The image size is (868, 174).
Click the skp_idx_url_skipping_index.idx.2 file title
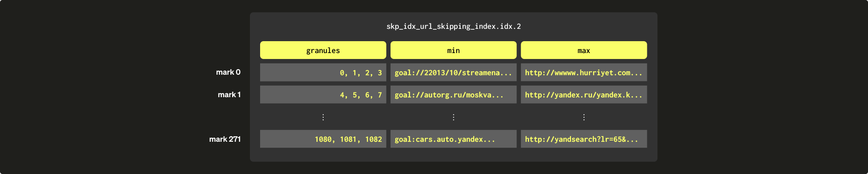(x=453, y=26)
